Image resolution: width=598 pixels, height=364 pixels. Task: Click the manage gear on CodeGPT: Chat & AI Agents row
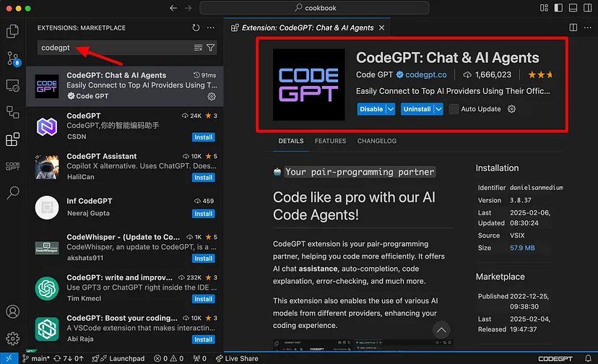[212, 97]
